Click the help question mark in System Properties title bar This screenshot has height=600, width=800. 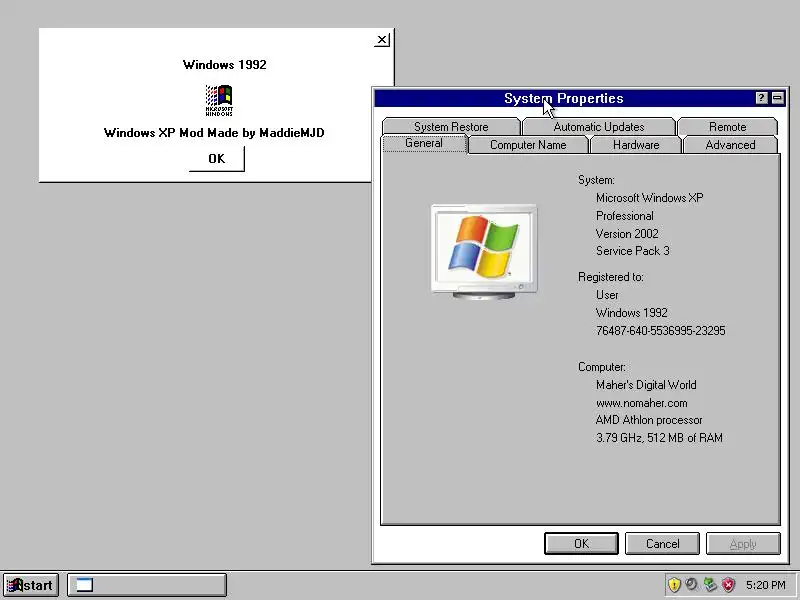[x=761, y=98]
